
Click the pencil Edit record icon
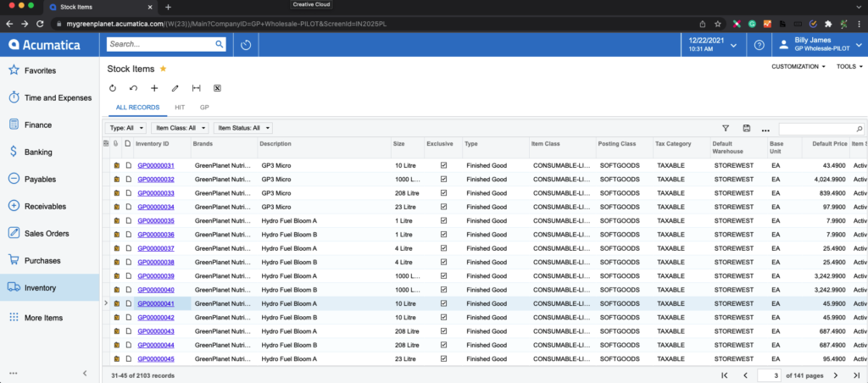175,88
